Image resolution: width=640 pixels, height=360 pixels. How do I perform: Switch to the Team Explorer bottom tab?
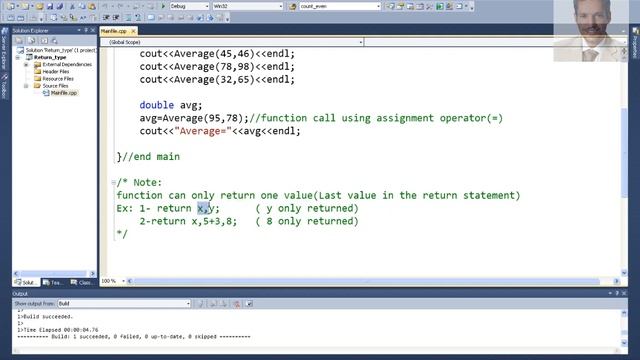[x=53, y=282]
